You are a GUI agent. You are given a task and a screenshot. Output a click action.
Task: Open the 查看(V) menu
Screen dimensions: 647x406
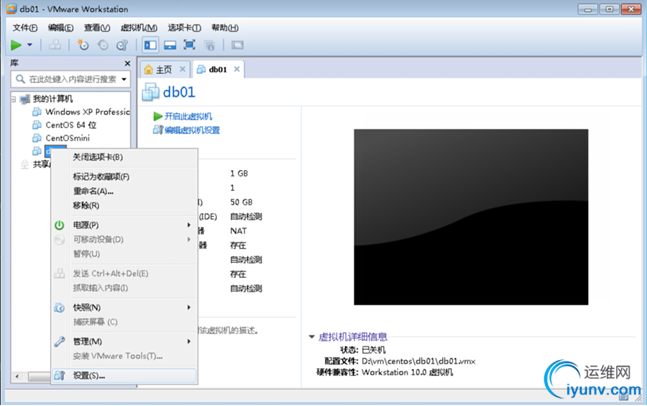tap(97, 28)
